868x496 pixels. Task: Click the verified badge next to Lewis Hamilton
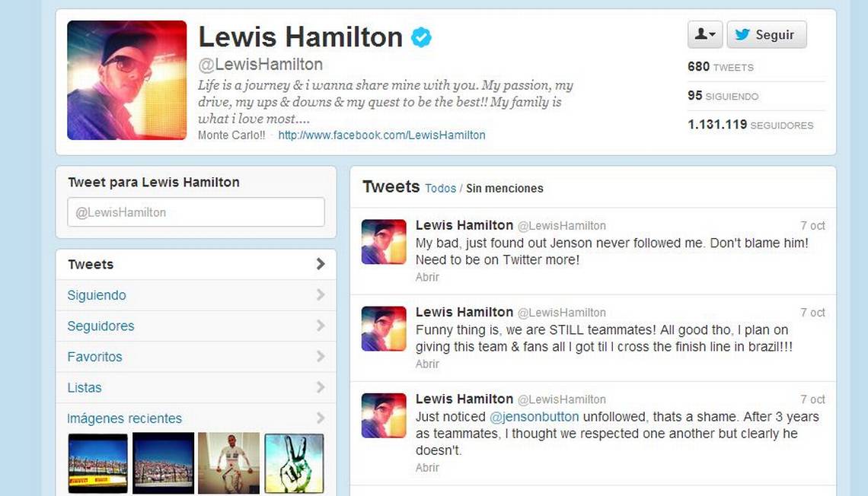tap(421, 37)
